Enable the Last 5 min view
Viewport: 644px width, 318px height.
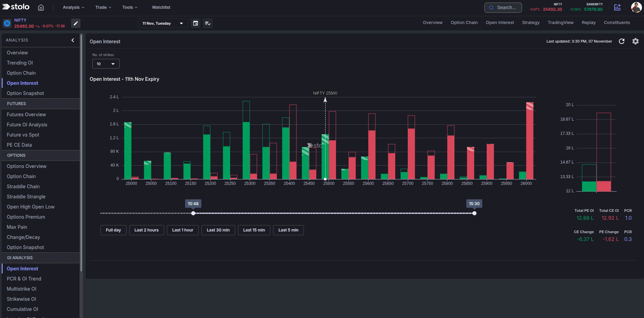pos(288,230)
